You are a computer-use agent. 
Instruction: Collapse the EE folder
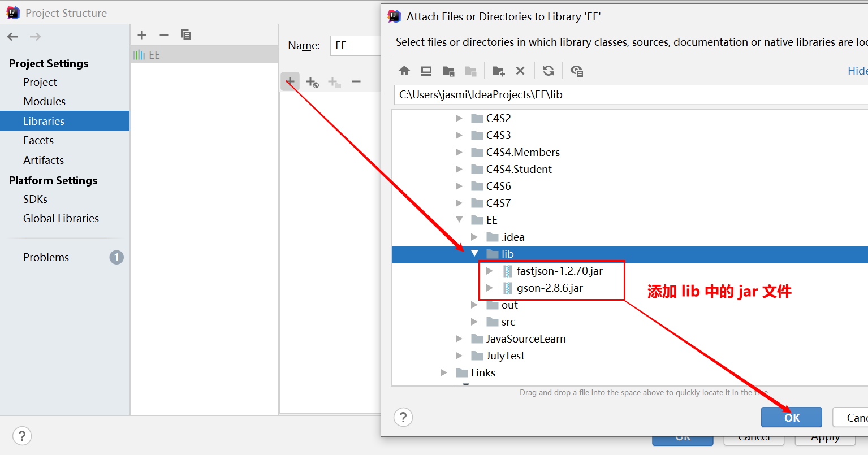tap(459, 219)
